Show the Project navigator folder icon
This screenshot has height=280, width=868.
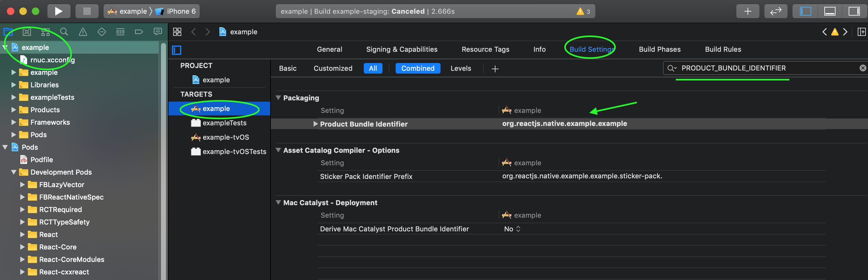pos(8,32)
